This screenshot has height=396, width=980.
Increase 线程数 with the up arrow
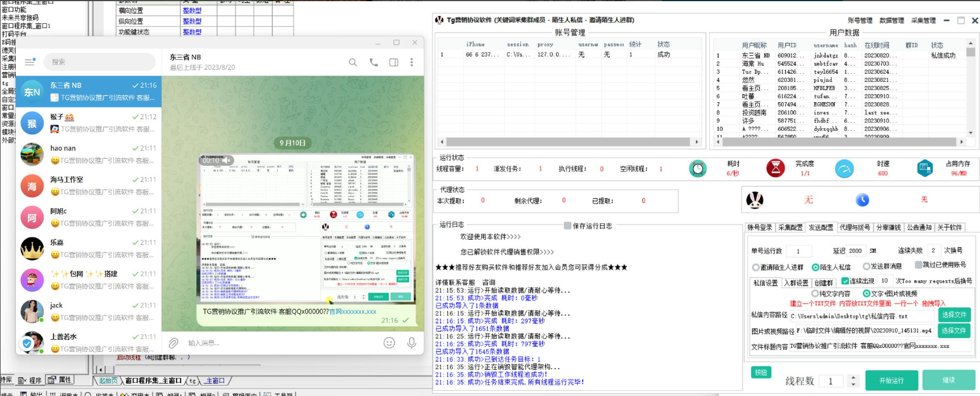(853, 378)
